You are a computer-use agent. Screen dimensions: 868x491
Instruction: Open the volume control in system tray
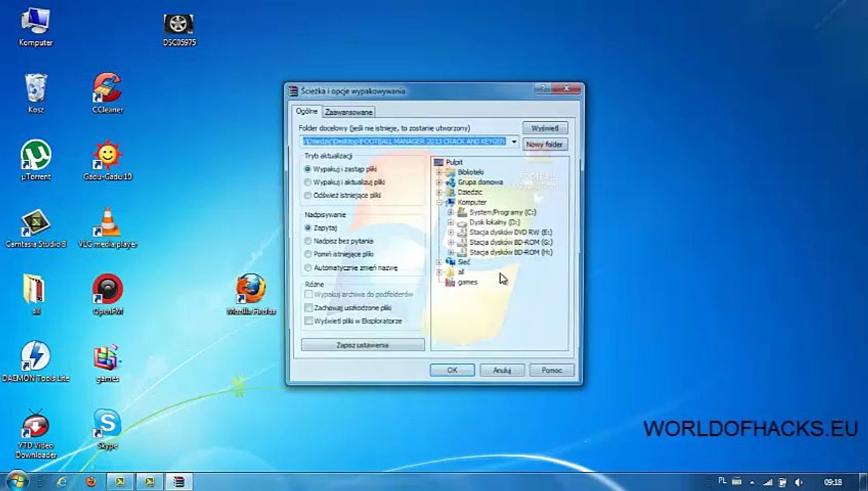[x=798, y=482]
